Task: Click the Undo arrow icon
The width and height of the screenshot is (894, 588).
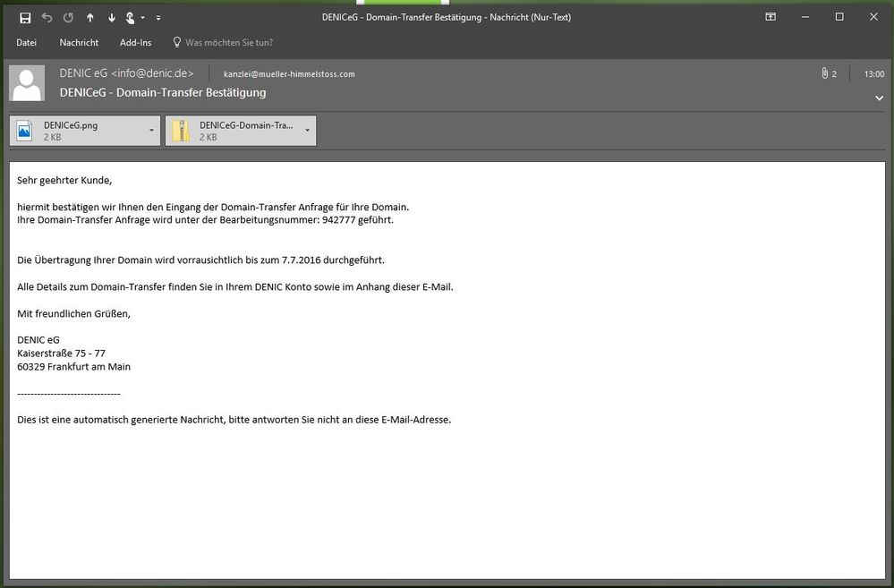Action: pos(47,18)
